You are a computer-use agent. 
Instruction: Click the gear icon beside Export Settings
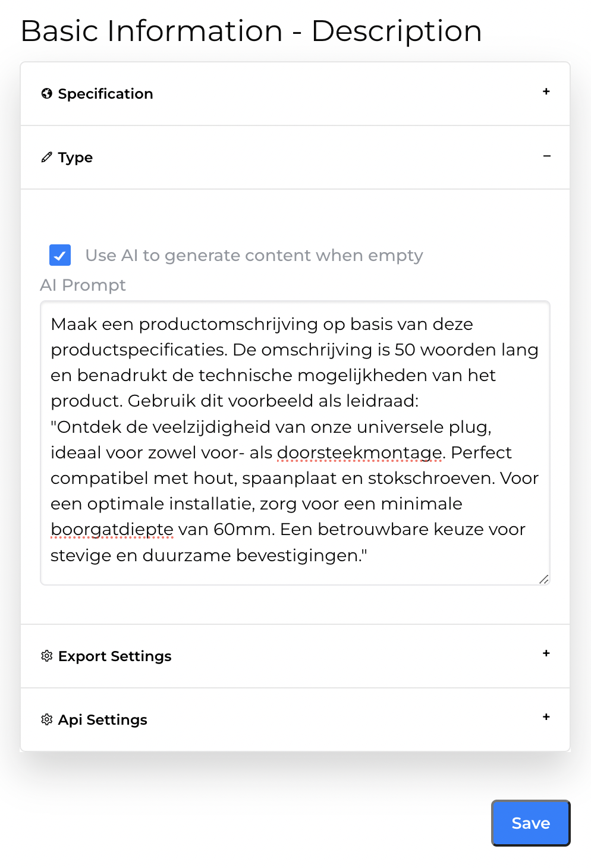tap(46, 656)
